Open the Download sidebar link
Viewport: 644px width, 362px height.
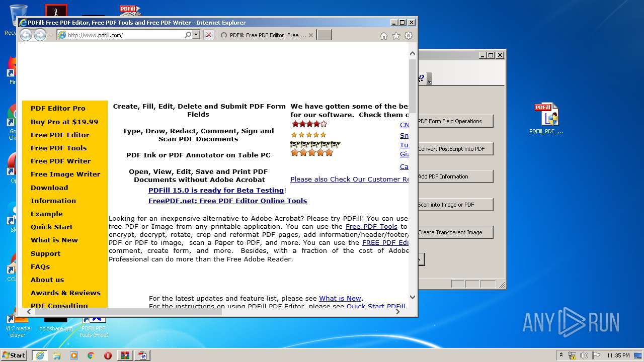49,188
